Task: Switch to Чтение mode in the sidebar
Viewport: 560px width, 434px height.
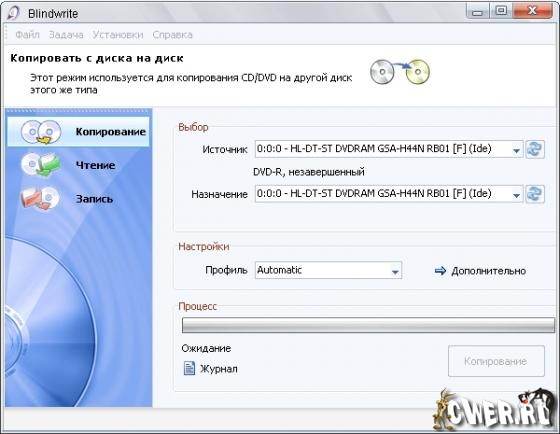Action: 79,165
